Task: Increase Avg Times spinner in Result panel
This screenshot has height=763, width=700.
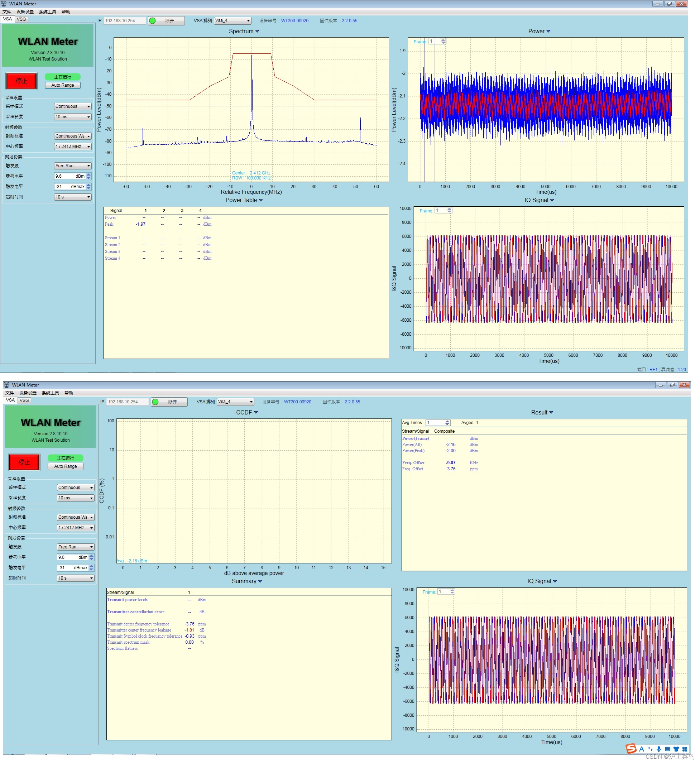Action: (447, 421)
